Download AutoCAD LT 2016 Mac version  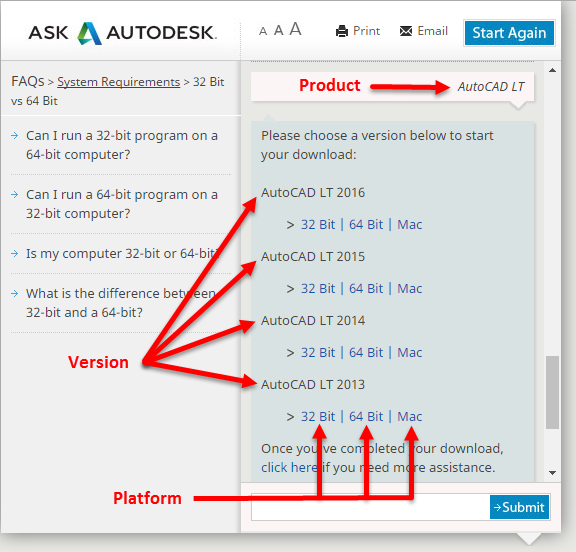point(410,224)
